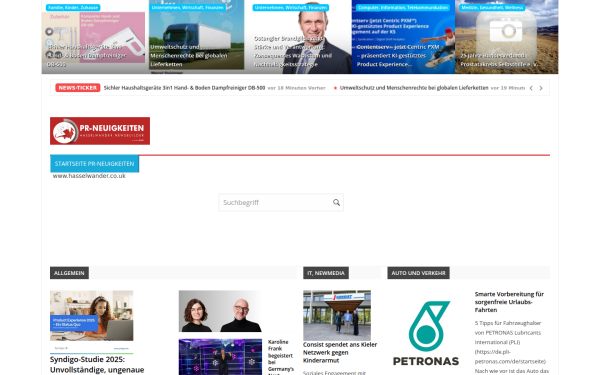
Task: Click 'vor 18 Minuten Vorher' timestamp
Action: pyautogui.click(x=297, y=88)
